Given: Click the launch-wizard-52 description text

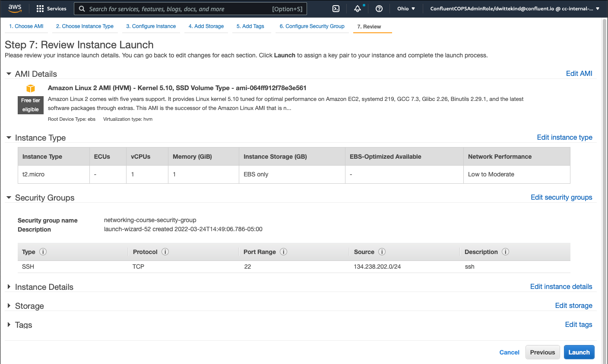Looking at the screenshot, I should 183,229.
